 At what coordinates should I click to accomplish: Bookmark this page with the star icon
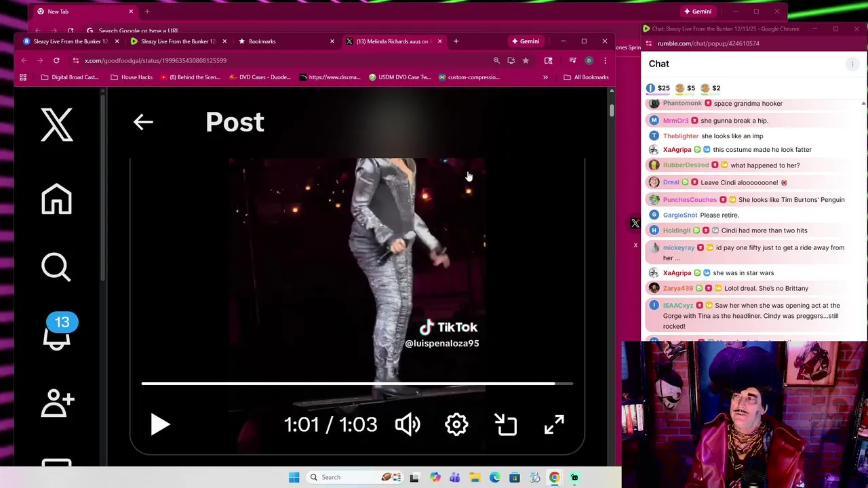[x=526, y=60]
